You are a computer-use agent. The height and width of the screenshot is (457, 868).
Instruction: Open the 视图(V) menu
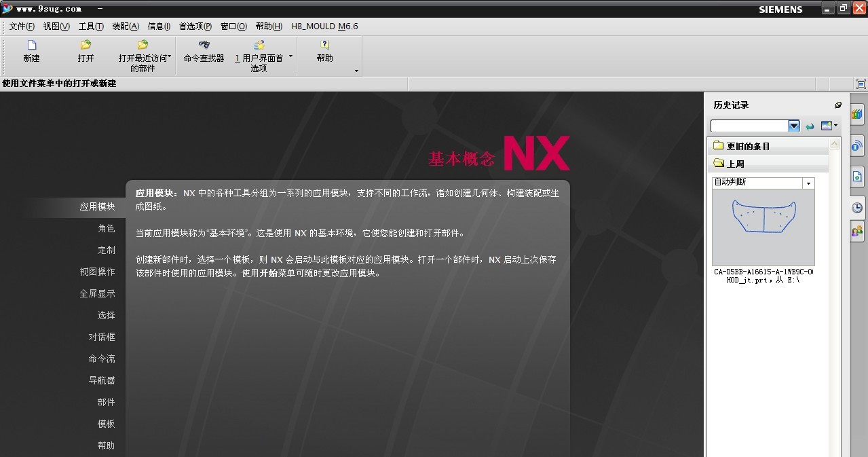[56, 26]
